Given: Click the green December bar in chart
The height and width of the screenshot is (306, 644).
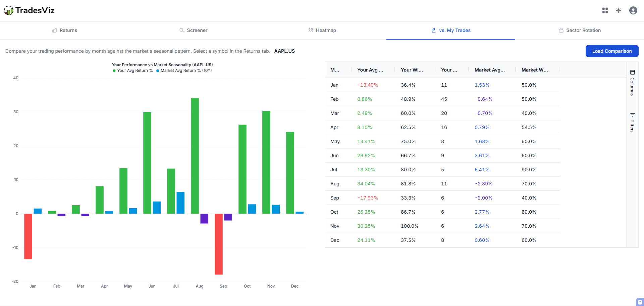Looking at the screenshot, I should 290,173.
